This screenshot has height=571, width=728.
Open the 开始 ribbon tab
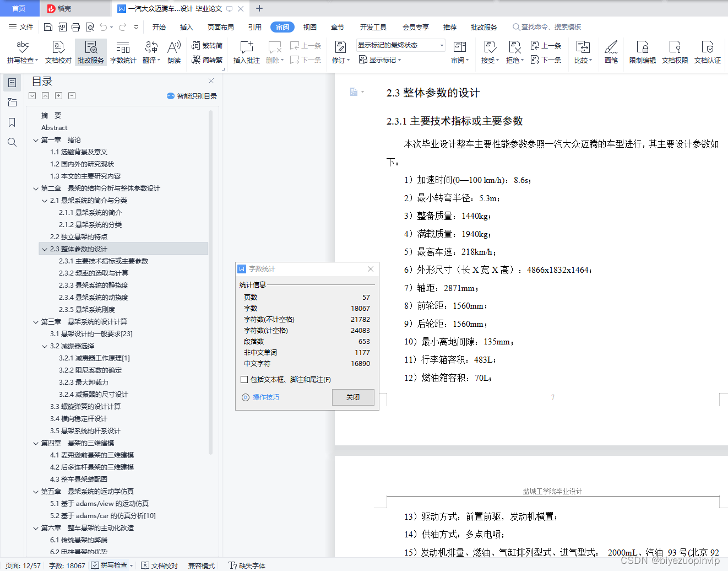(x=159, y=27)
